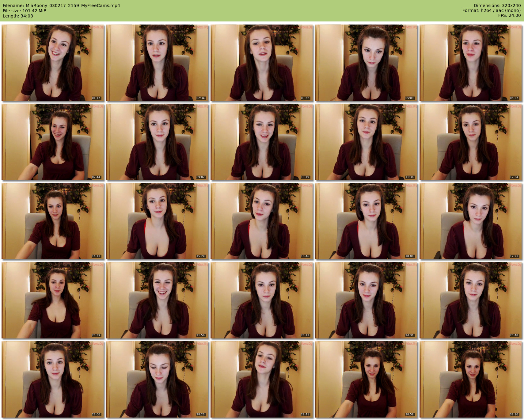Image resolution: width=524 pixels, height=420 pixels.
Task: Open the thumbnail stamped 16:46
Action: point(262,221)
